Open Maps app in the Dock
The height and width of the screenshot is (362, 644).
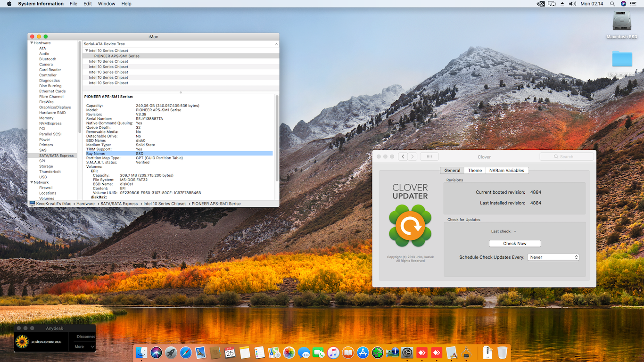pyautogui.click(x=274, y=353)
